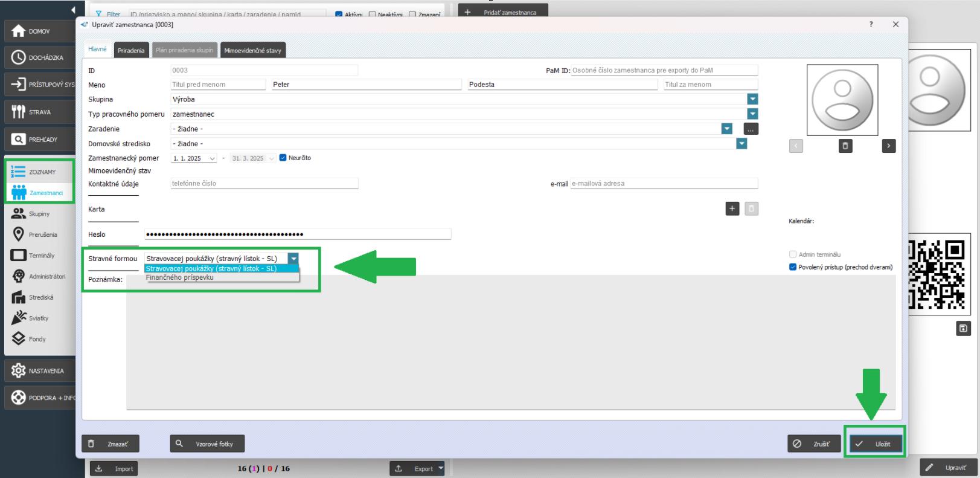Uncheck the Neurčito checkbox
Viewport: 980px width, 478px height.
coord(283,158)
